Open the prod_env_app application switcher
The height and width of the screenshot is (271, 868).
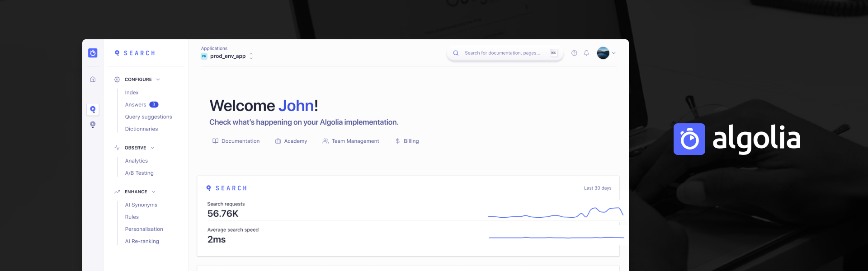pos(227,56)
